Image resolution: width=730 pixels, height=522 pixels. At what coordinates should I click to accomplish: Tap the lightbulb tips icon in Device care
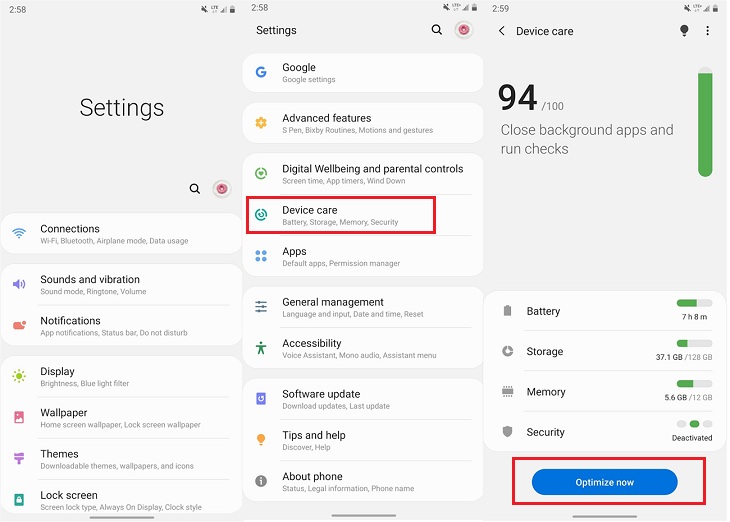(x=684, y=31)
